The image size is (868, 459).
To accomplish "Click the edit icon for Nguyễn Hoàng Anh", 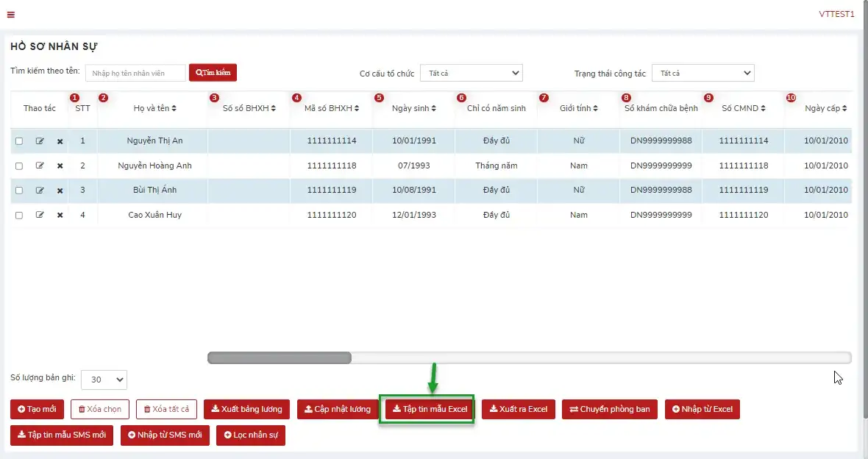I will pyautogui.click(x=40, y=166).
